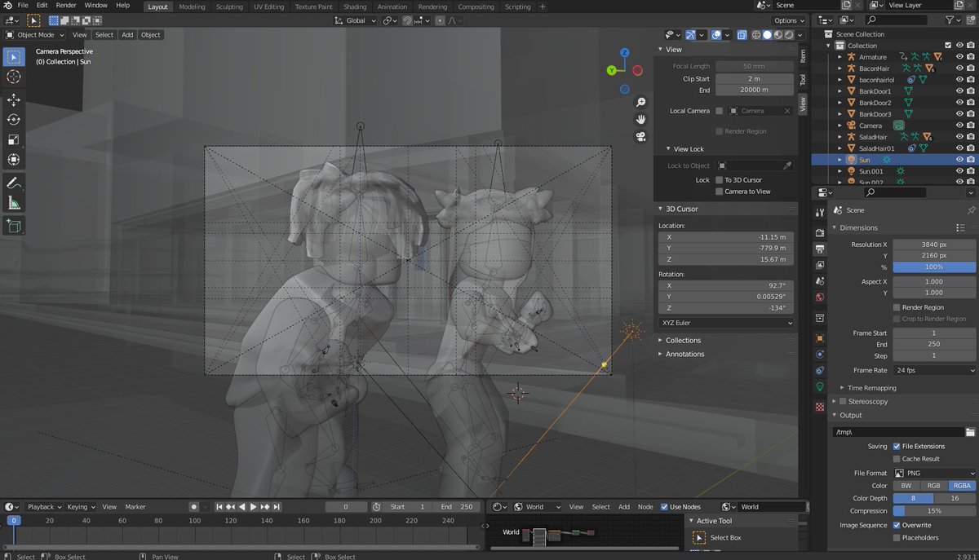Enable Render Region in Dimensions panel
This screenshot has width=979, height=560.
(x=897, y=307)
